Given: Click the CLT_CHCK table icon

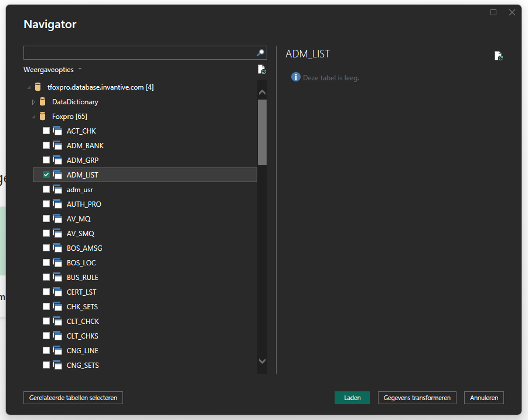Looking at the screenshot, I should pyautogui.click(x=57, y=322).
